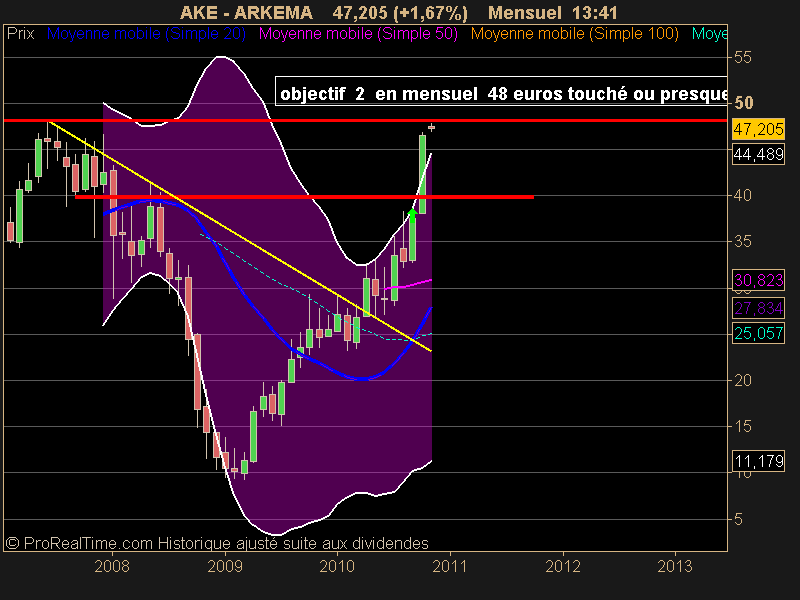Click the white price tag 44,489
The width and height of the screenshot is (800, 600).
[758, 154]
